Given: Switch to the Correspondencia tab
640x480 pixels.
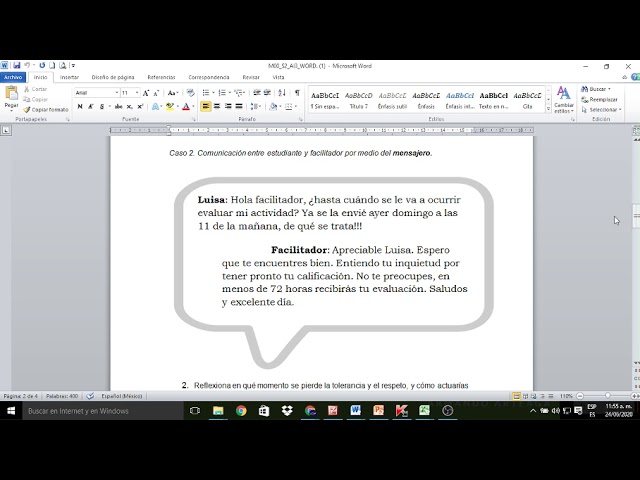Looking at the screenshot, I should 209,77.
